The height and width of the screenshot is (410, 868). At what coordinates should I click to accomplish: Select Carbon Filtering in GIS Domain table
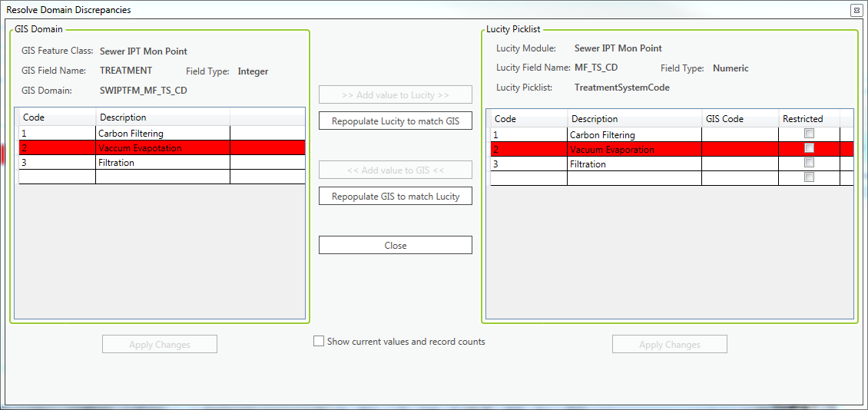(162, 133)
